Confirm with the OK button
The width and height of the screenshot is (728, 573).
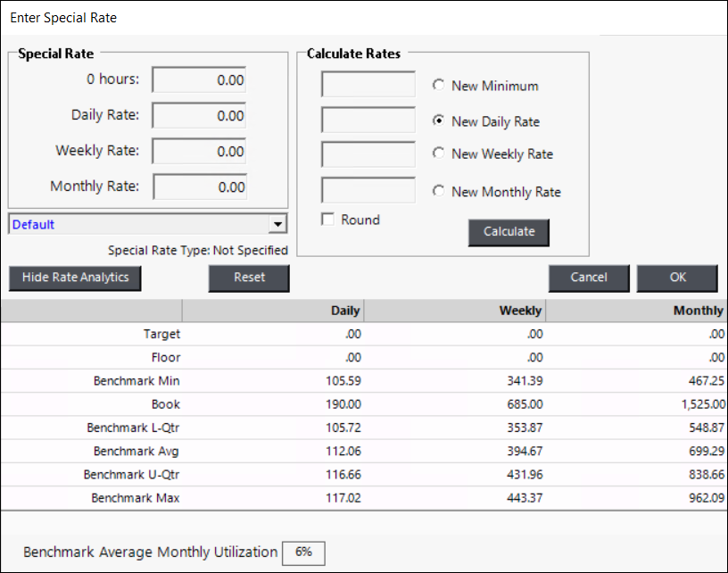[x=677, y=278]
